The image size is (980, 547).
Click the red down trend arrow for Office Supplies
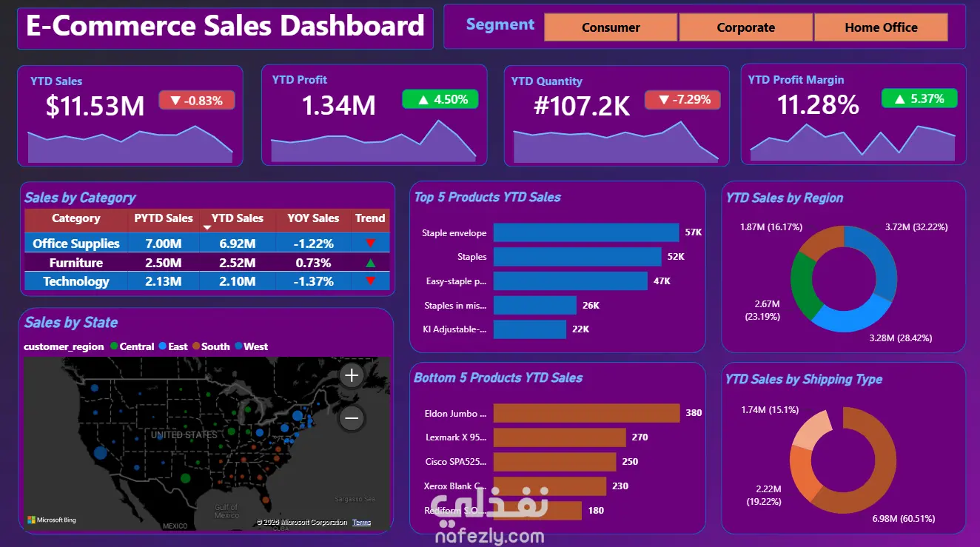[371, 244]
